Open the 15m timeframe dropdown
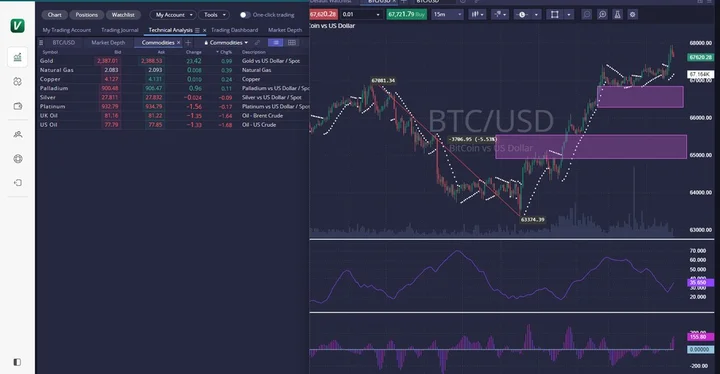The height and width of the screenshot is (374, 720). click(x=447, y=14)
